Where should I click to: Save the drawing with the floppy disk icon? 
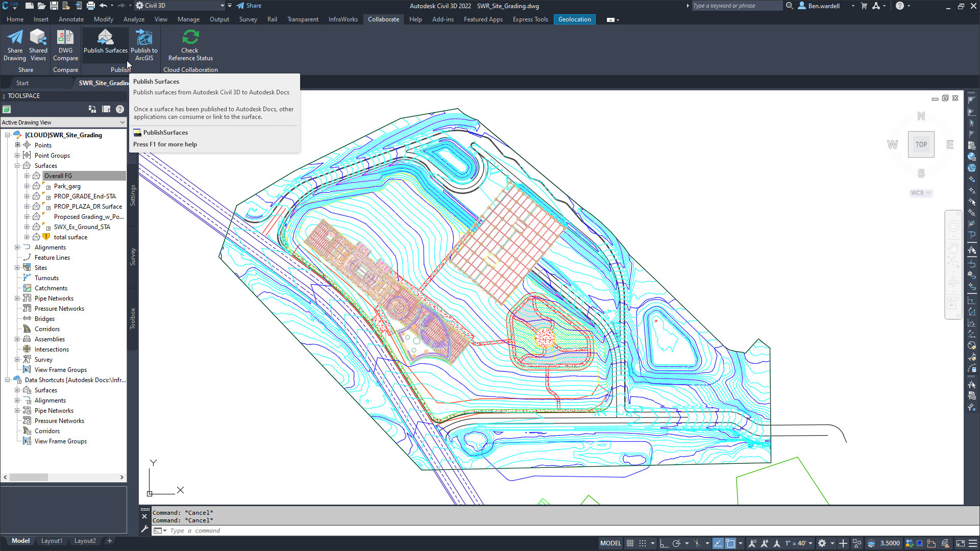[x=54, y=6]
